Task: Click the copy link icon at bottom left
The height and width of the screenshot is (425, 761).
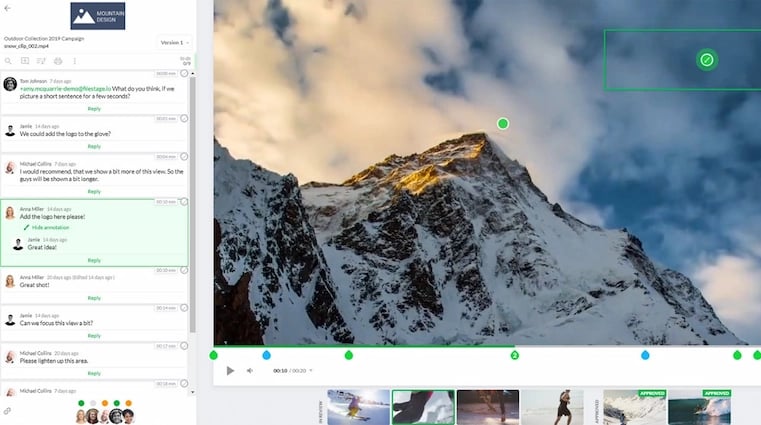Action: point(8,411)
